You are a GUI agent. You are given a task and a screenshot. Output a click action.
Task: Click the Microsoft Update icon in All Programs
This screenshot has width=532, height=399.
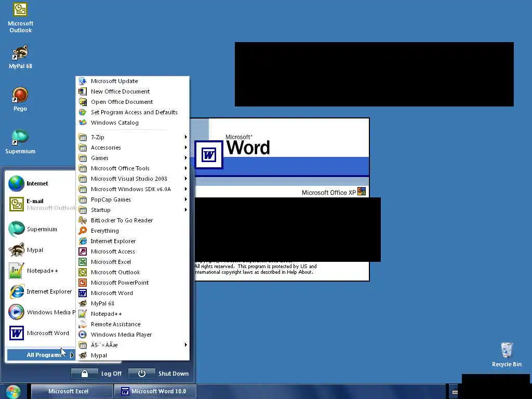[83, 81]
